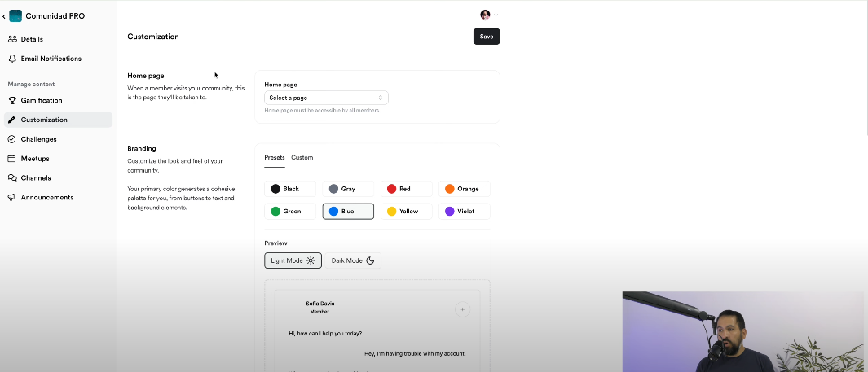Click the Gamification trophy icon
The width and height of the screenshot is (868, 372).
pyautogui.click(x=12, y=101)
